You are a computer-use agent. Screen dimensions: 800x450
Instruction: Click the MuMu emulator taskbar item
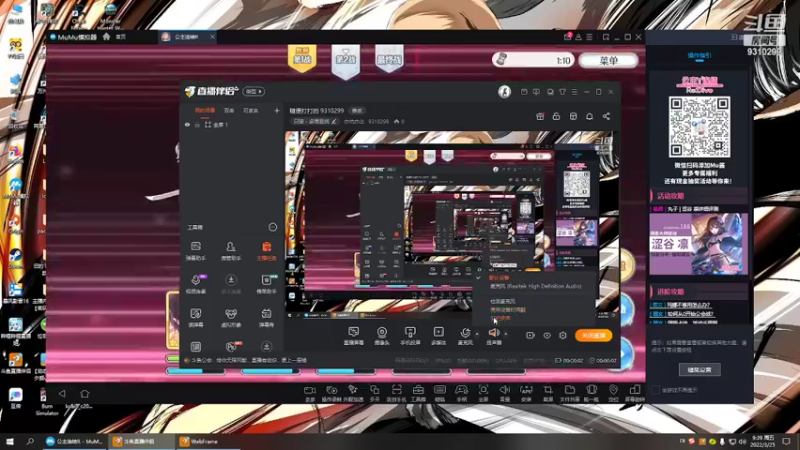[x=75, y=441]
